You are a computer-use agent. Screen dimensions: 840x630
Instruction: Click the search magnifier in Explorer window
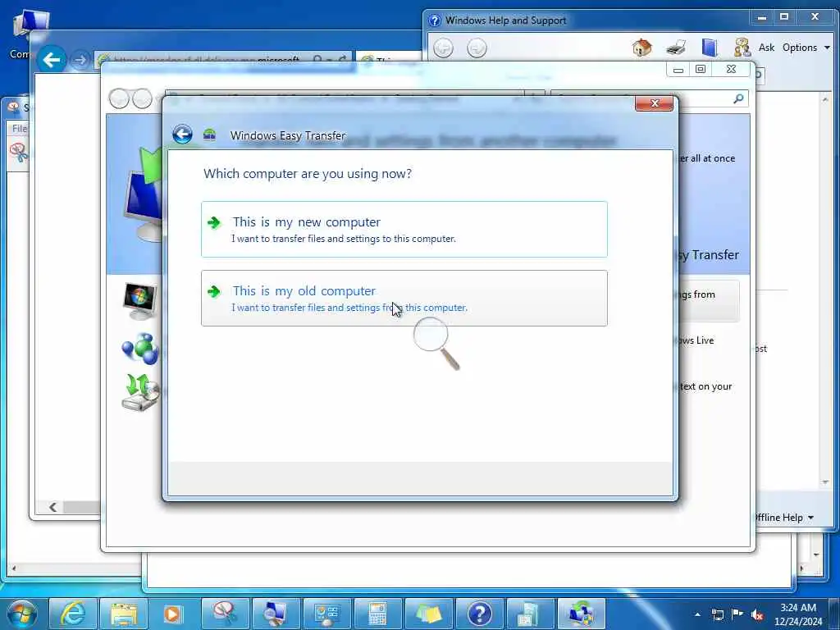(738, 98)
